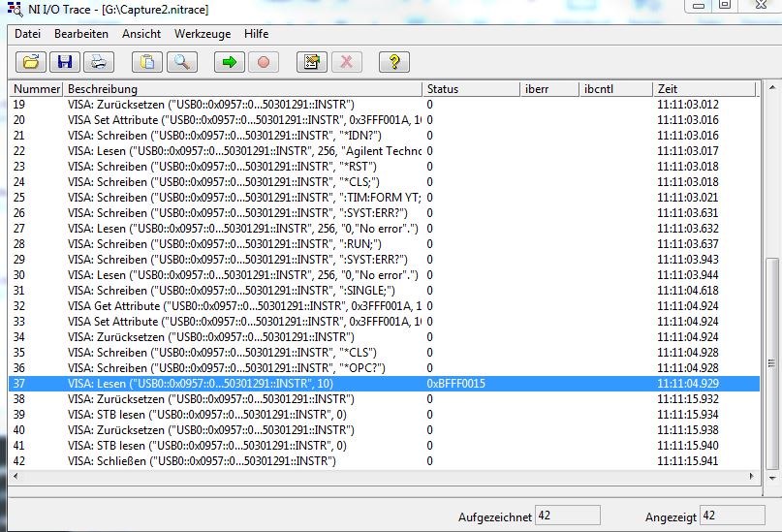
Task: Select row 28 Schreiben ":RUN;"
Action: (384, 244)
